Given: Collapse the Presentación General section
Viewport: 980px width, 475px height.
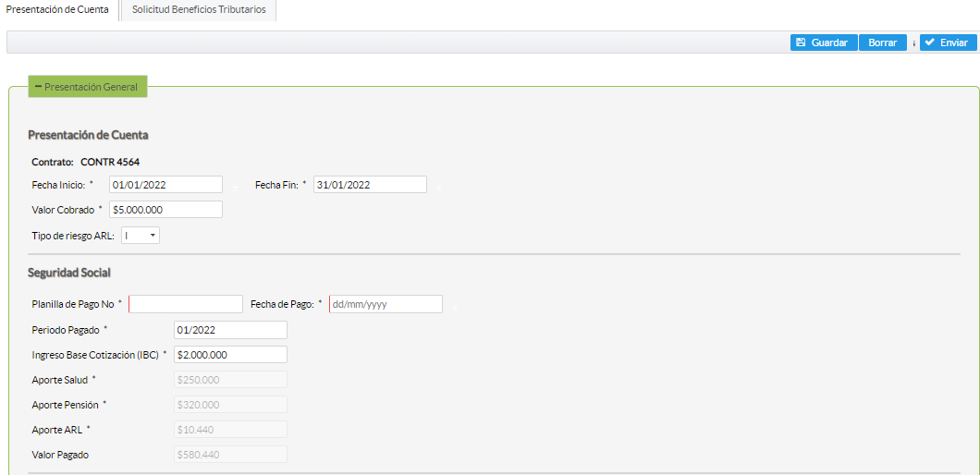Looking at the screenshot, I should point(87,87).
